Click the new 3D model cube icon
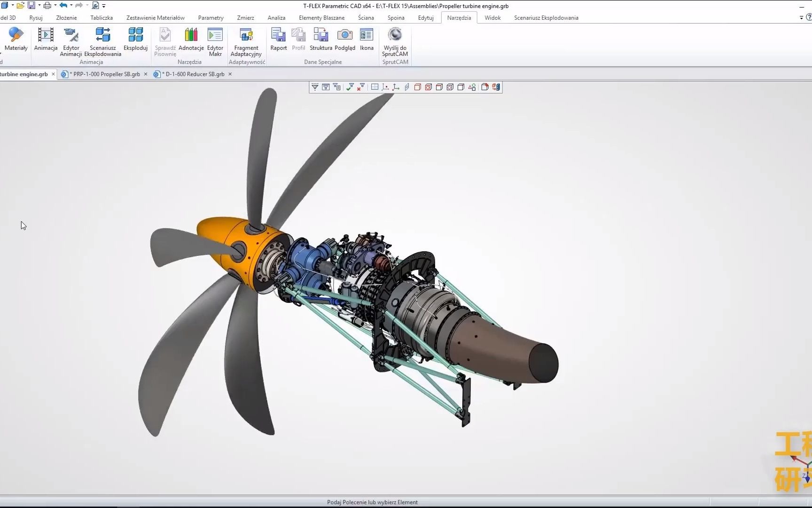The width and height of the screenshot is (812, 508). point(5,6)
